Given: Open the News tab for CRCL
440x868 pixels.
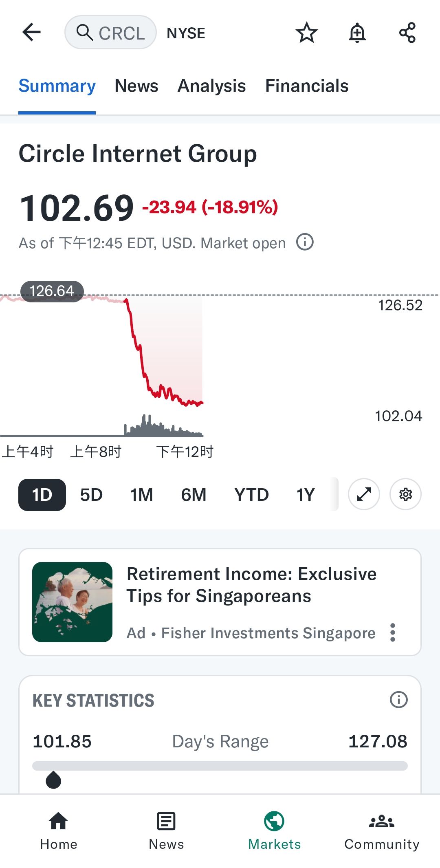Looking at the screenshot, I should coord(136,86).
